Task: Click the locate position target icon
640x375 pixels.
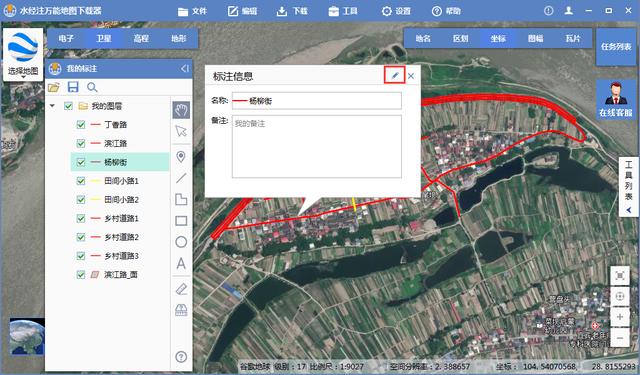Action: pyautogui.click(x=620, y=296)
